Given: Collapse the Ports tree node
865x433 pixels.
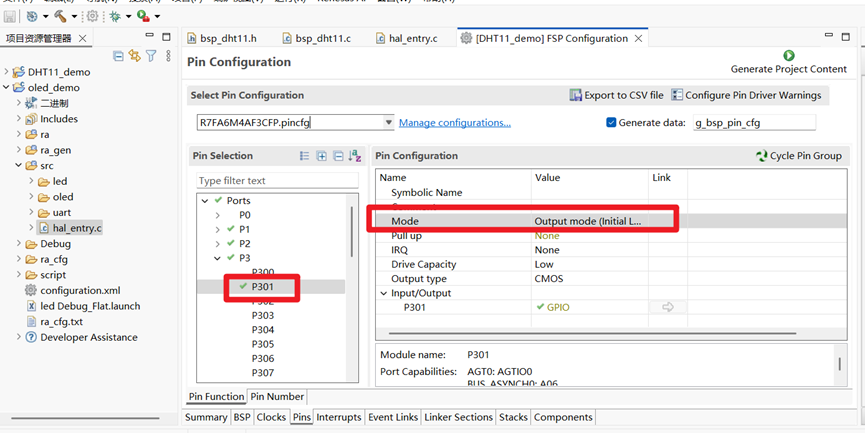Looking at the screenshot, I should pos(205,201).
